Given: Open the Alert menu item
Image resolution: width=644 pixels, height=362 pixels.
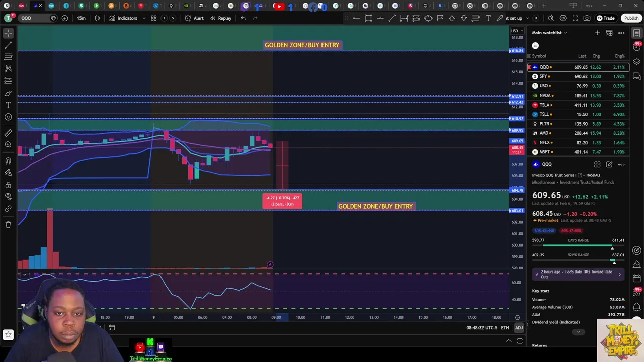Looking at the screenshot, I should point(194,18).
